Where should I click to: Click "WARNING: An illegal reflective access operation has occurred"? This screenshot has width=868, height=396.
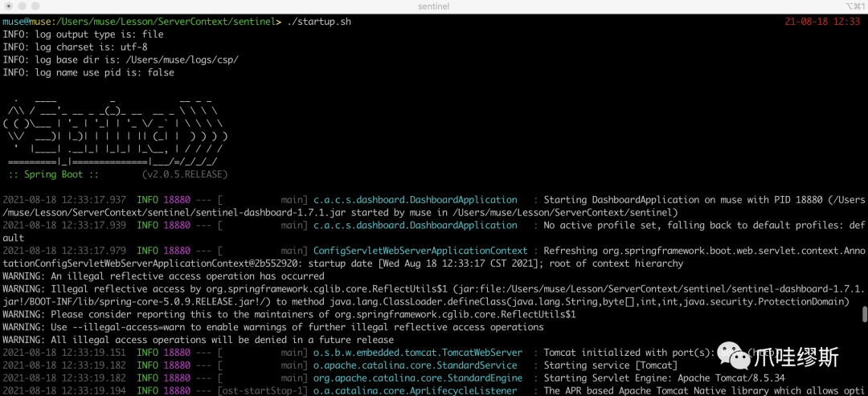[163, 276]
